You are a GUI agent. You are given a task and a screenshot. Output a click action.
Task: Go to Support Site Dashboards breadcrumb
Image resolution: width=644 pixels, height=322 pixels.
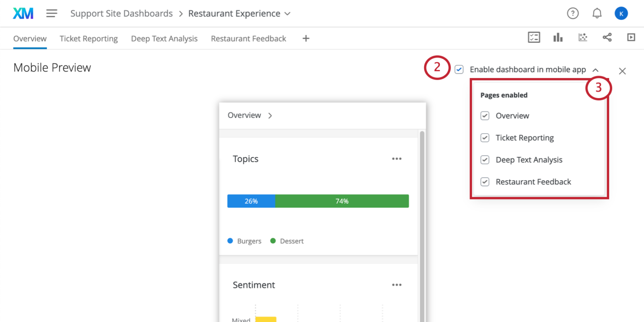(x=121, y=13)
